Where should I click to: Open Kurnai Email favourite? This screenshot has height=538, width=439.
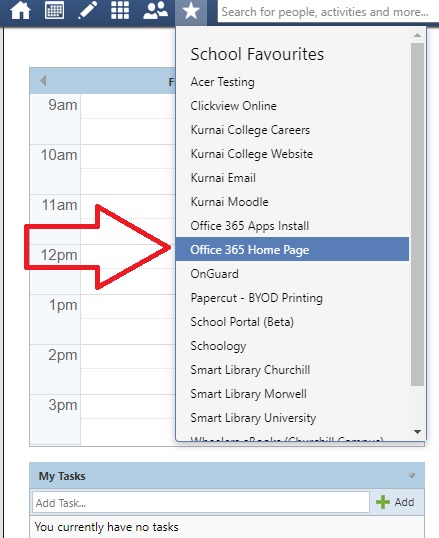pyautogui.click(x=223, y=178)
